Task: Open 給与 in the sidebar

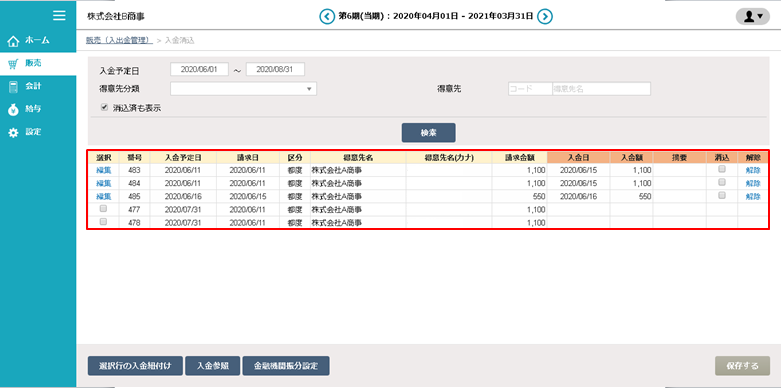Action: tap(38, 109)
